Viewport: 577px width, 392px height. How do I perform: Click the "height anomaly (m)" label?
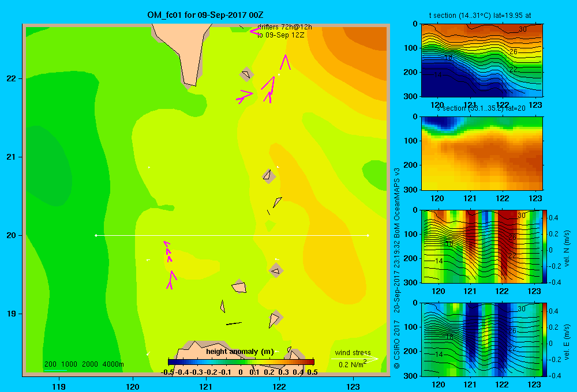coord(240,352)
